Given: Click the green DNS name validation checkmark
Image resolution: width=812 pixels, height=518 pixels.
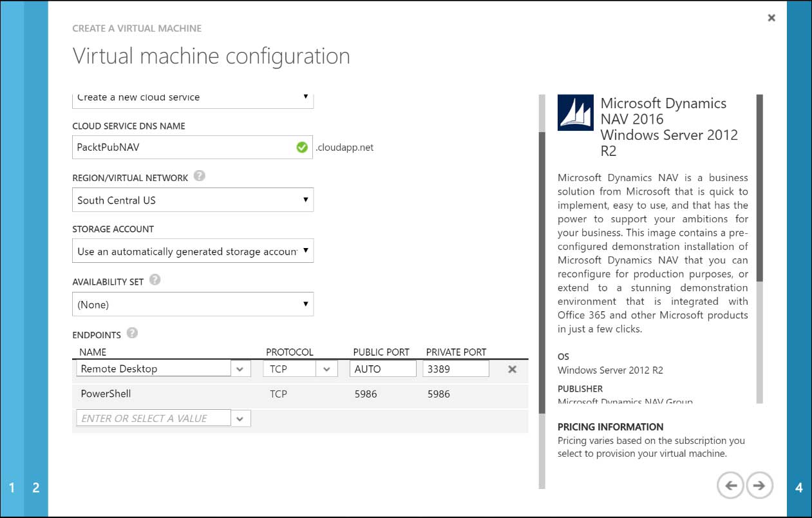Looking at the screenshot, I should 301,147.
